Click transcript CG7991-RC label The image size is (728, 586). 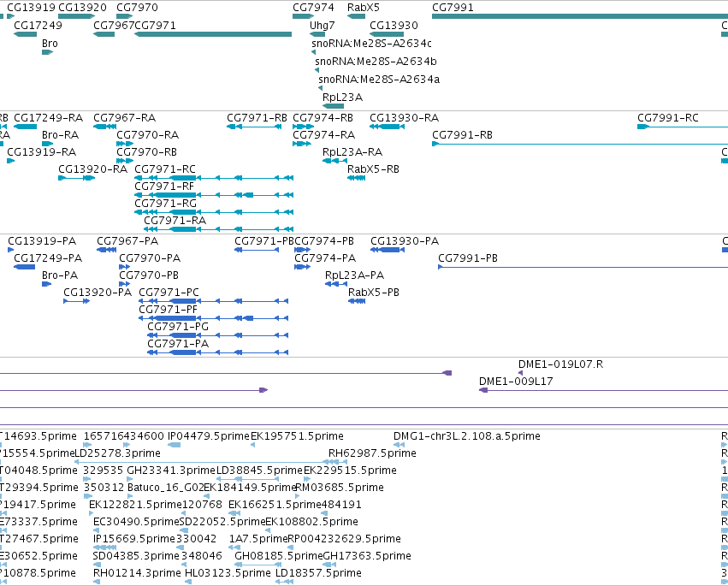click(x=667, y=118)
